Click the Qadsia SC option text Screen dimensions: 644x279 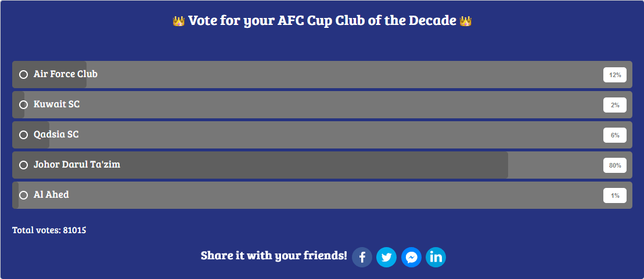(56, 135)
